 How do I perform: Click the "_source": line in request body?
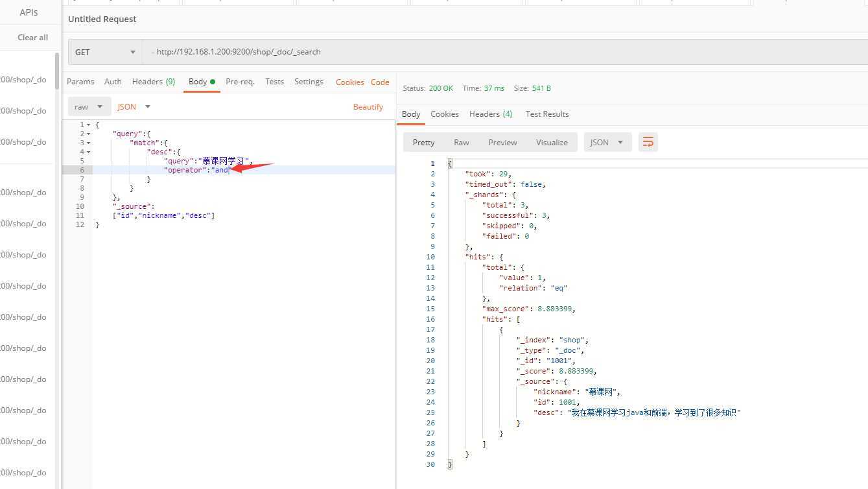click(x=134, y=206)
